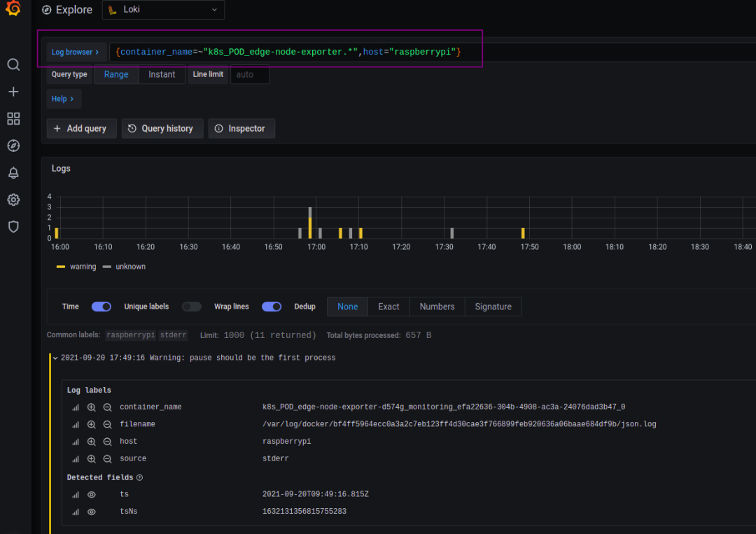The height and width of the screenshot is (534, 756).
Task: Open the Alerting bell icon
Action: coord(13,172)
